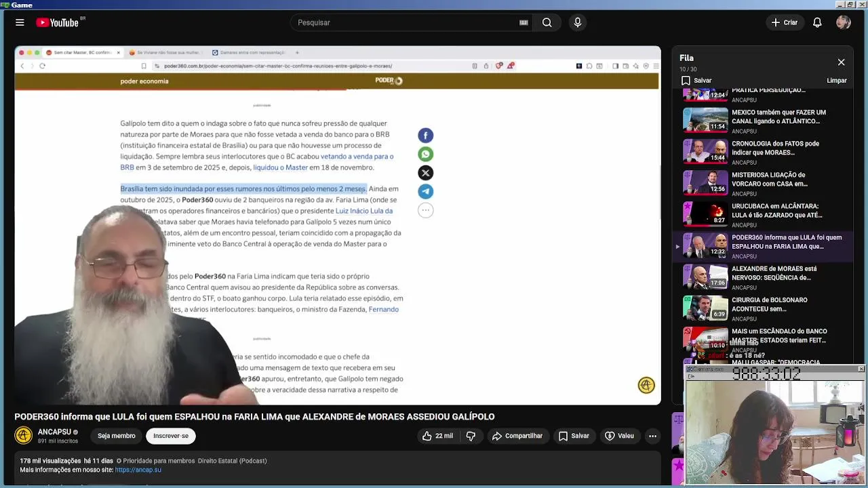Viewport: 868px width, 488px height.
Task: Click the bookmark icon in video address bar
Action: click(x=144, y=66)
